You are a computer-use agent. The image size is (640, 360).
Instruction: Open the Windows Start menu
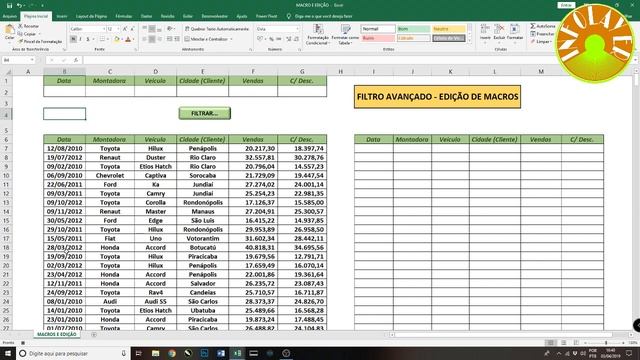click(x=8, y=353)
